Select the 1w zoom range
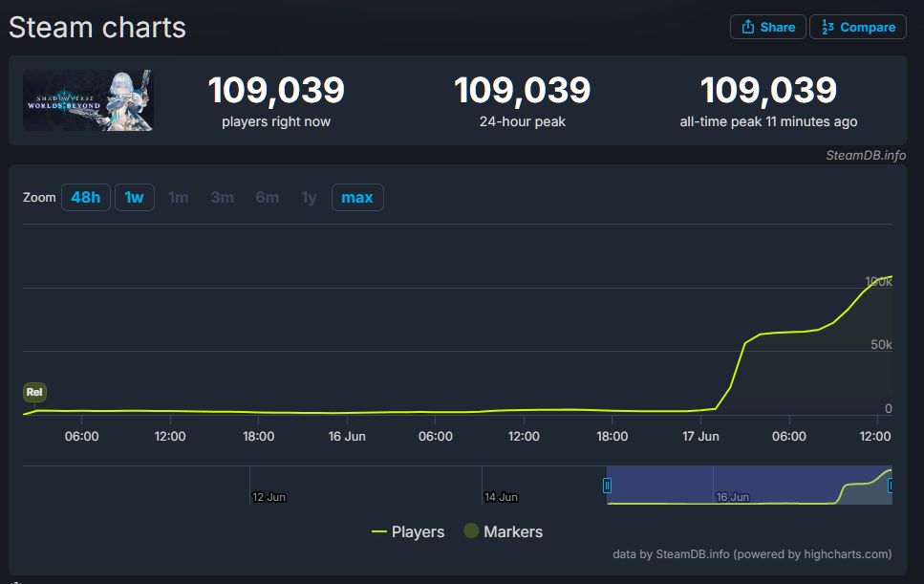 (135, 198)
